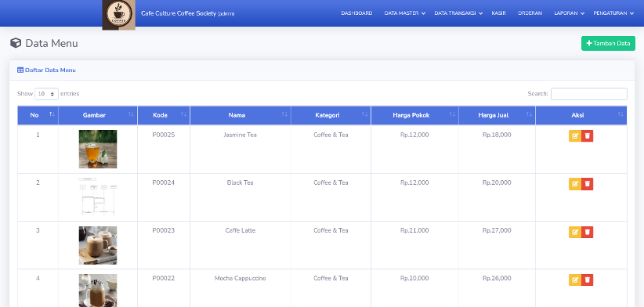The image size is (644, 307).
Task: Click the cafe coffee logo
Action: click(x=119, y=15)
